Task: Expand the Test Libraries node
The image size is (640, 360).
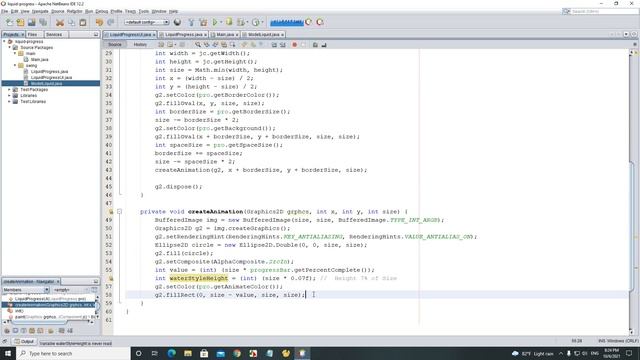Action: 9,101
